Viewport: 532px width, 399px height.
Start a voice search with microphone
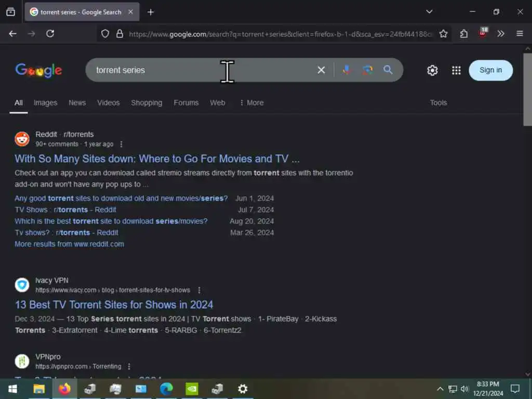click(347, 70)
